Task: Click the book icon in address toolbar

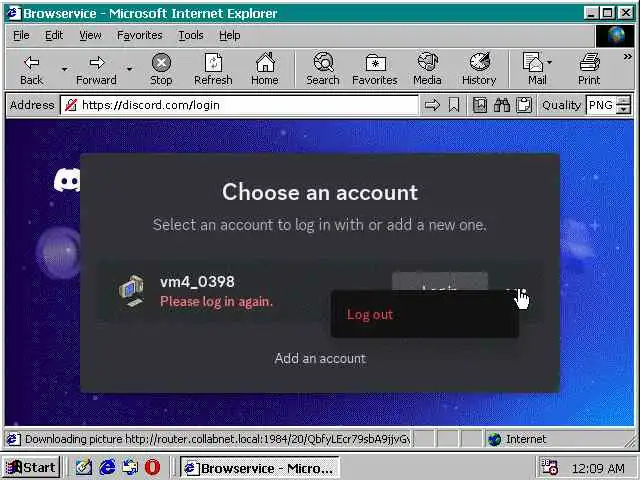Action: pos(480,105)
